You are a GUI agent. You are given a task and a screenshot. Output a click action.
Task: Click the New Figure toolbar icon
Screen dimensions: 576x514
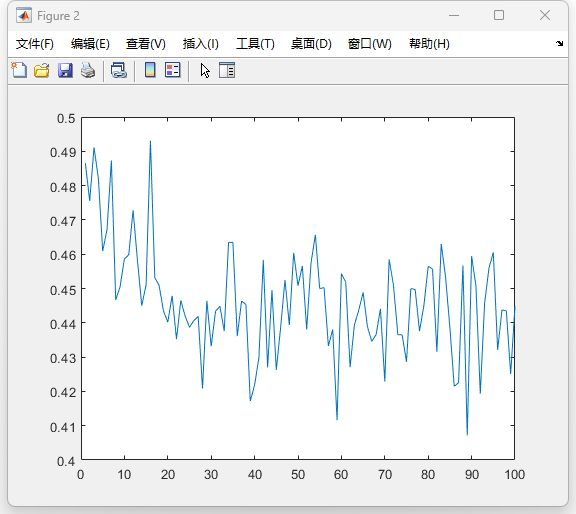(19, 70)
